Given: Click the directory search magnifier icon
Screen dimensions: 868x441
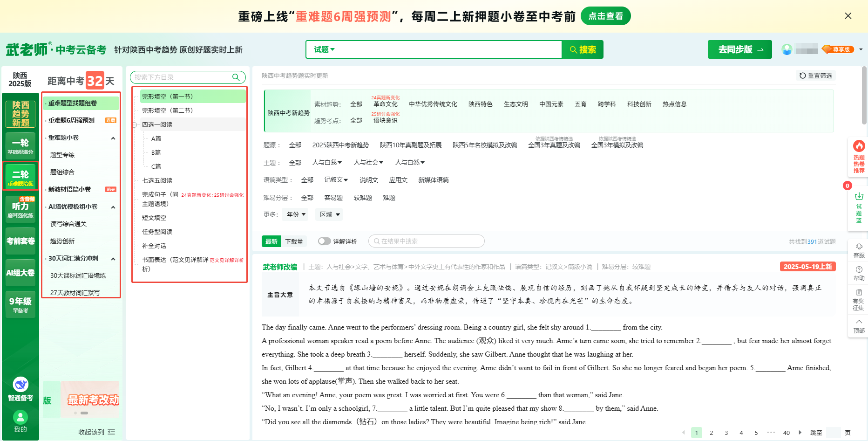Looking at the screenshot, I should 236,77.
